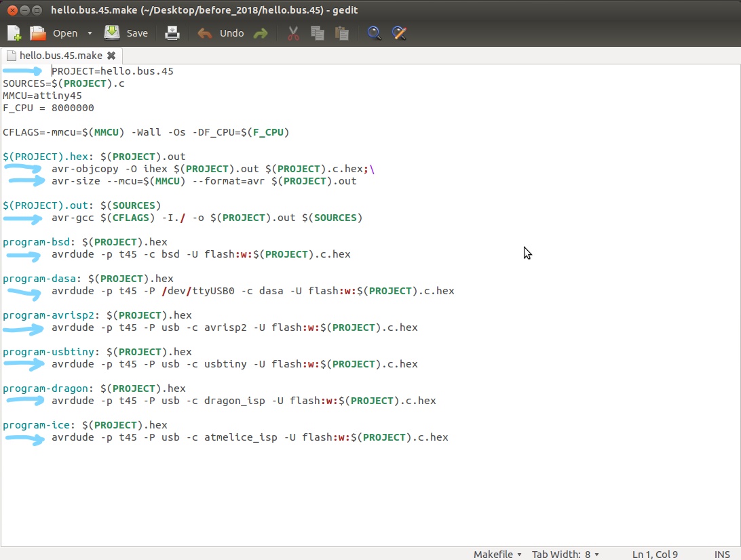Minimize the gedit window
This screenshot has width=741, height=560.
pos(24,10)
